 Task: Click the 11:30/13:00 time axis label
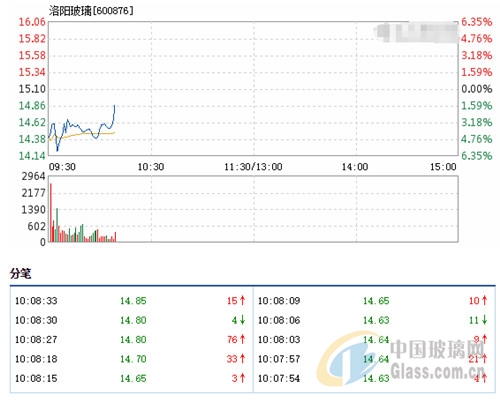tap(253, 167)
